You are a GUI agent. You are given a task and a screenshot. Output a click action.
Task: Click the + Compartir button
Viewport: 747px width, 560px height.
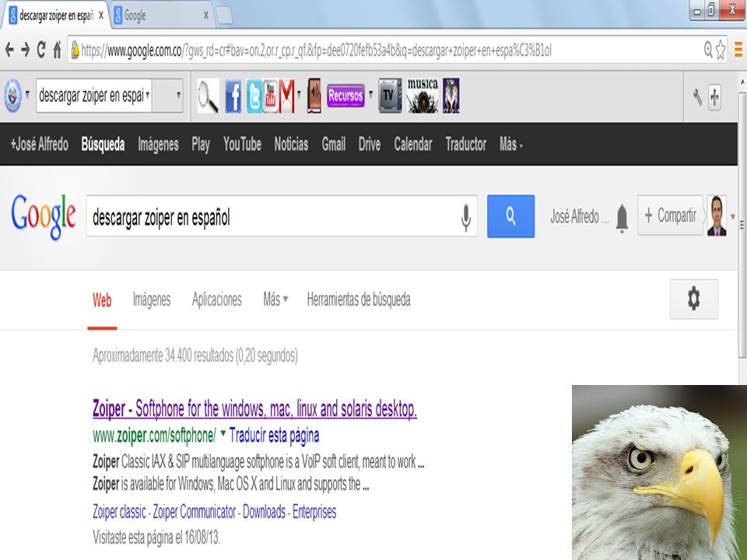[x=670, y=215]
